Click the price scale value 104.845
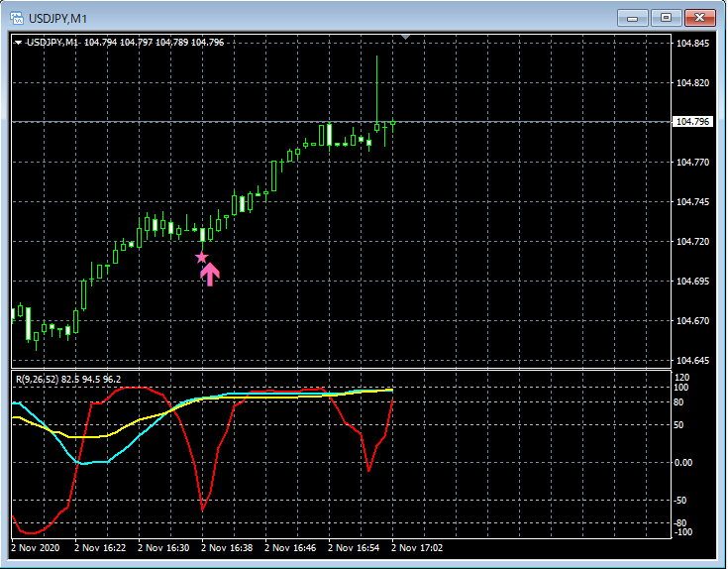Screen dimensions: 728x569 click(x=692, y=44)
